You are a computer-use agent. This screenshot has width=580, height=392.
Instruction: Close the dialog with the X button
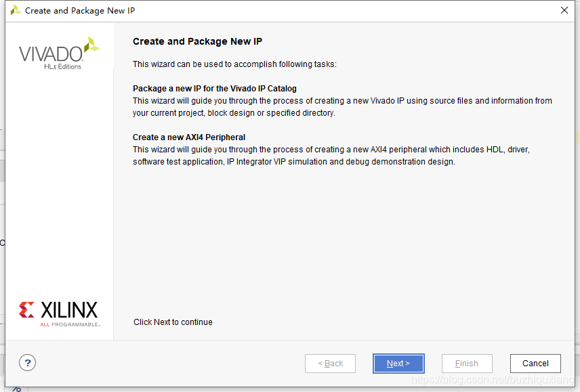click(564, 10)
